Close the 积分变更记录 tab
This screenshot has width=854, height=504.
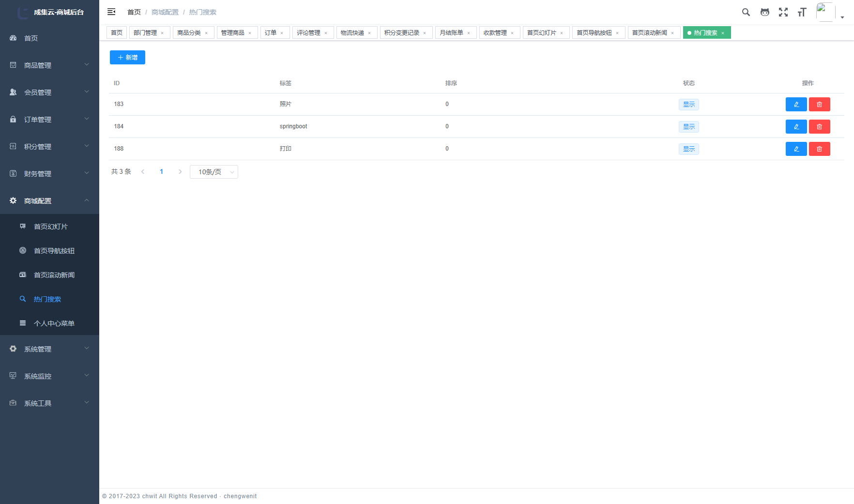[425, 33]
